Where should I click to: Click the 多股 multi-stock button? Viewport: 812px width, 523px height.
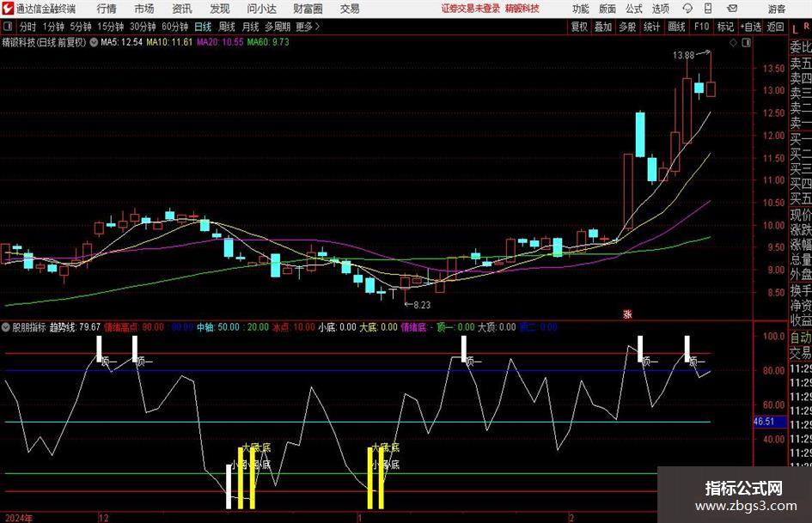(627, 27)
